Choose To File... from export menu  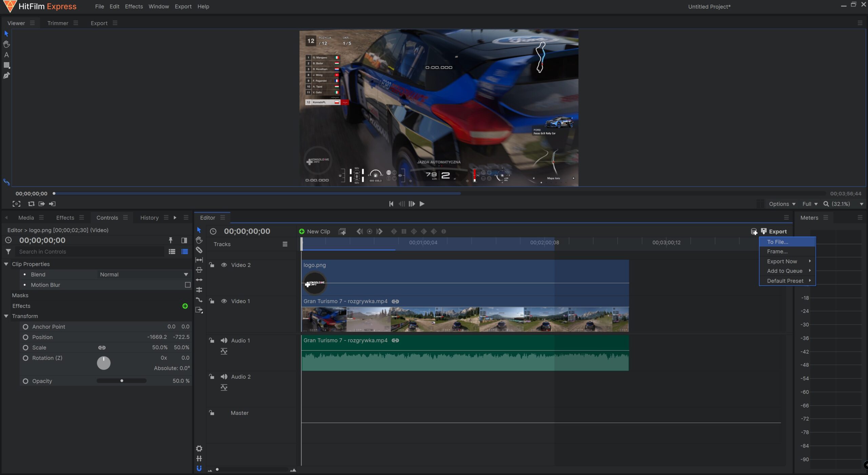777,242
